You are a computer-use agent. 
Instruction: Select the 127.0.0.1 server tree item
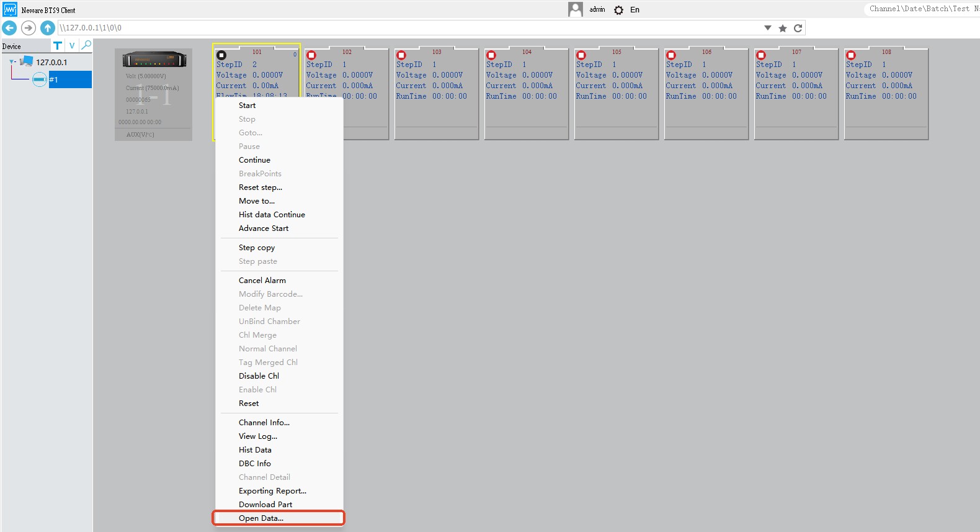click(51, 62)
